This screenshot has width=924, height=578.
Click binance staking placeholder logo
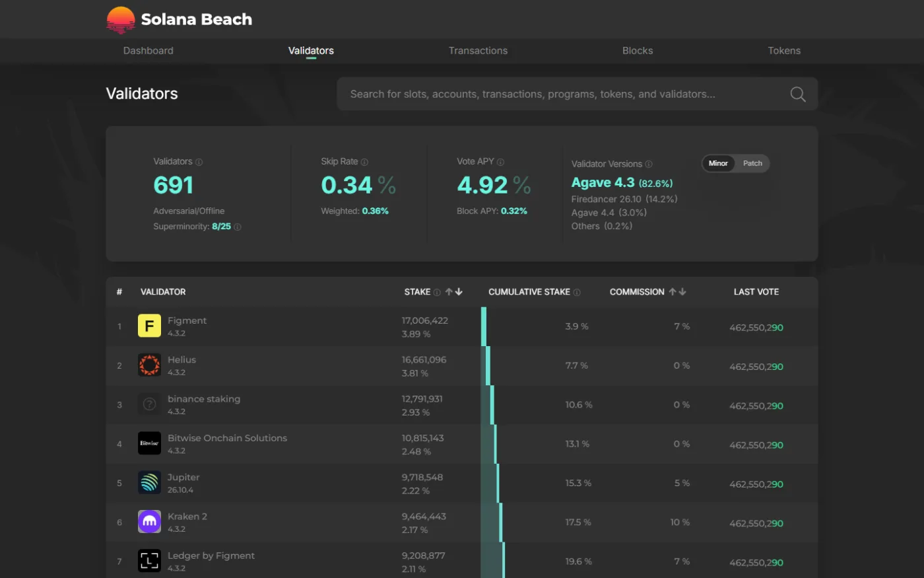pos(149,404)
